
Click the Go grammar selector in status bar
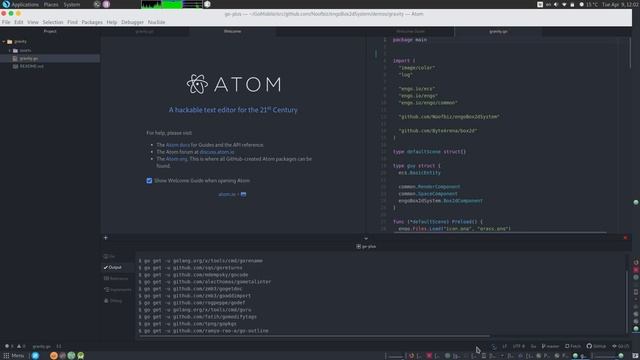tap(533, 346)
